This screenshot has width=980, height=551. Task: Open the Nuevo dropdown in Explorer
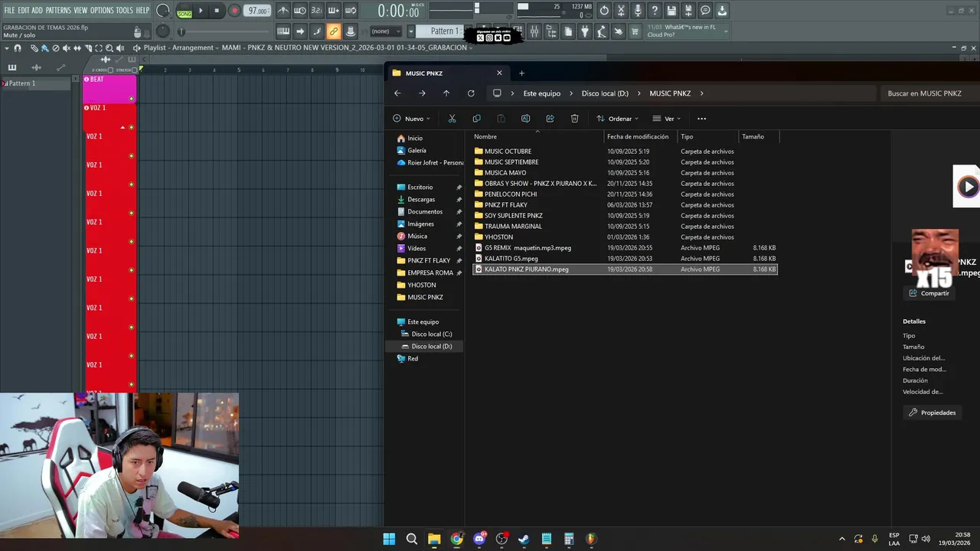[x=412, y=119]
